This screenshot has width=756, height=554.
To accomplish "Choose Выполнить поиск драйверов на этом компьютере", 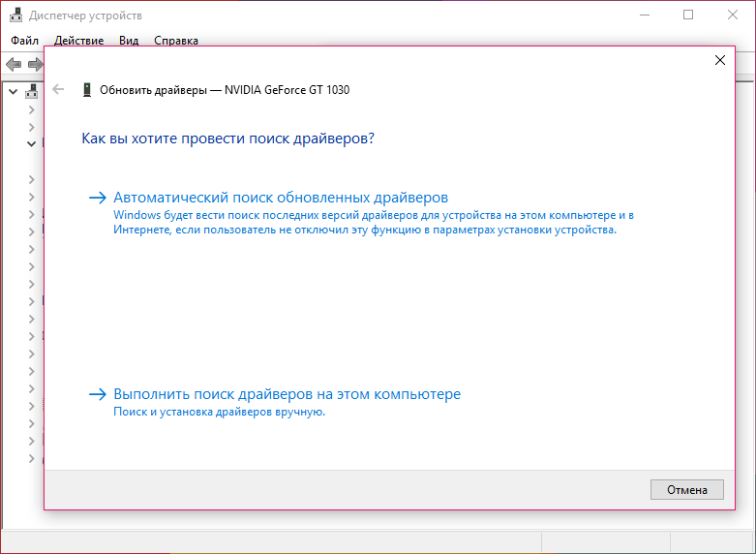I will (x=287, y=394).
